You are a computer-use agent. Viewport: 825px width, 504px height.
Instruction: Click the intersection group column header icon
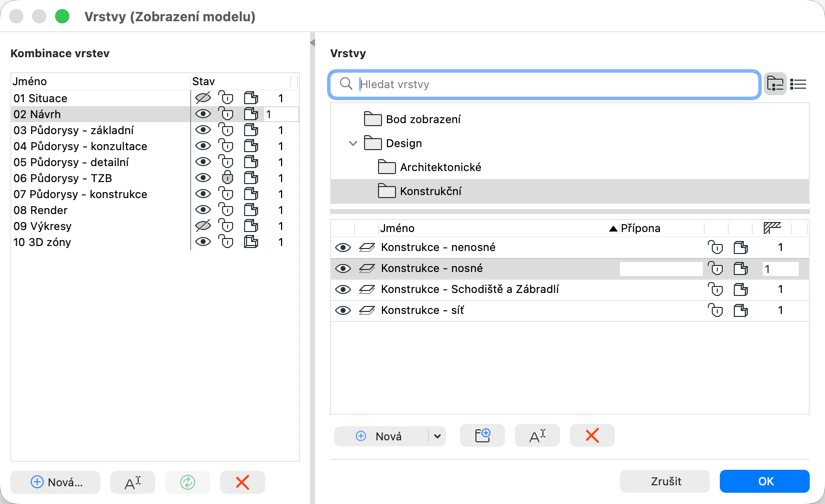(x=772, y=228)
